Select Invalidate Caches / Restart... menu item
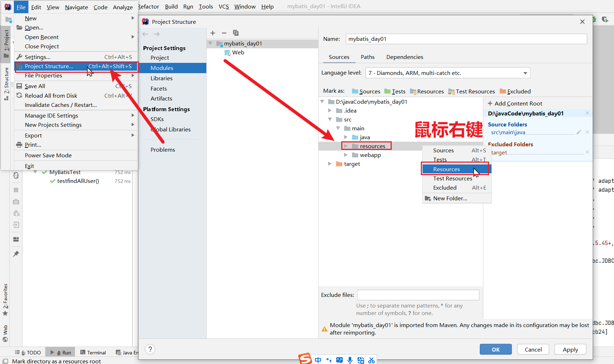 click(76, 105)
